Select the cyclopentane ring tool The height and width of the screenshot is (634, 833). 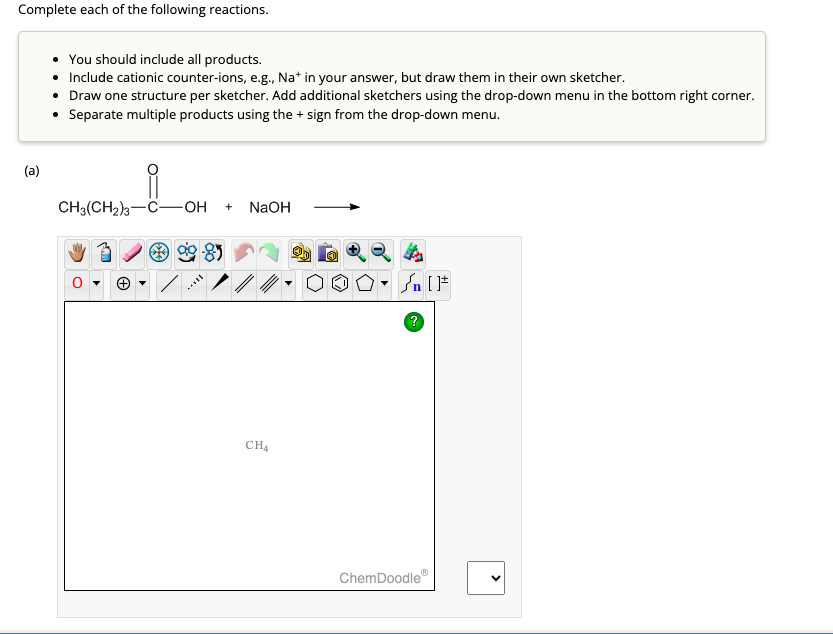click(363, 284)
